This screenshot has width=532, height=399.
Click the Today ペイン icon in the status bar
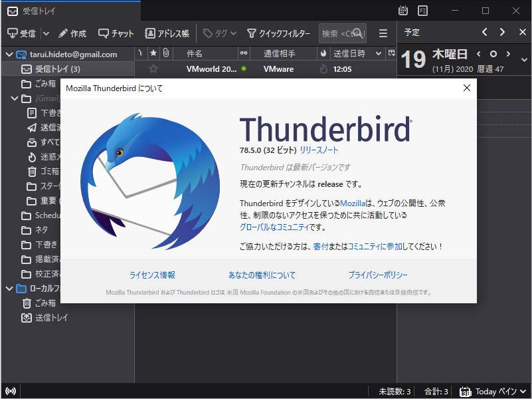pyautogui.click(x=465, y=392)
